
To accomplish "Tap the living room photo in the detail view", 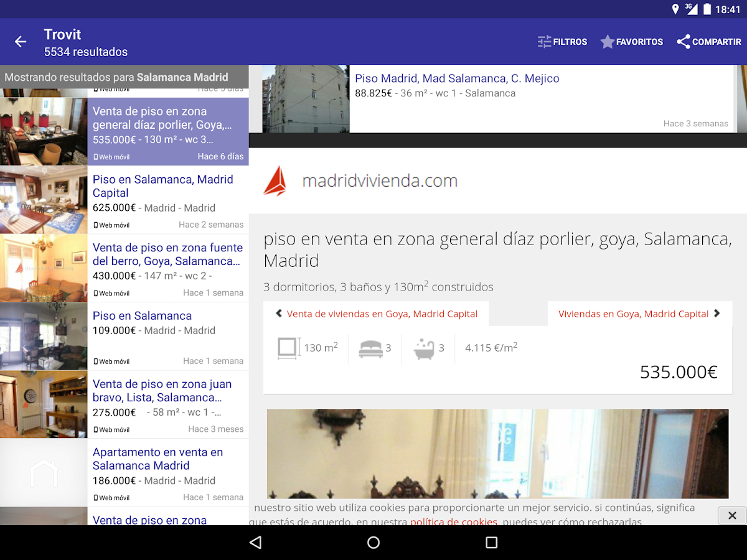I will 497,454.
